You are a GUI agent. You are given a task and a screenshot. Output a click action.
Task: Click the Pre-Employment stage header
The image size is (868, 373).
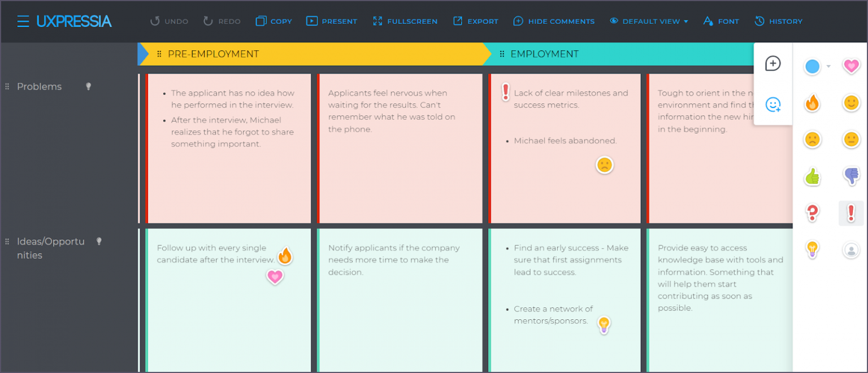click(212, 54)
